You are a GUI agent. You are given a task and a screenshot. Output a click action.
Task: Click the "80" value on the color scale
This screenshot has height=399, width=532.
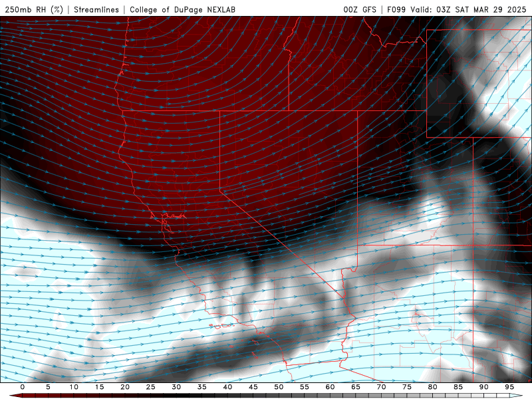432,387
